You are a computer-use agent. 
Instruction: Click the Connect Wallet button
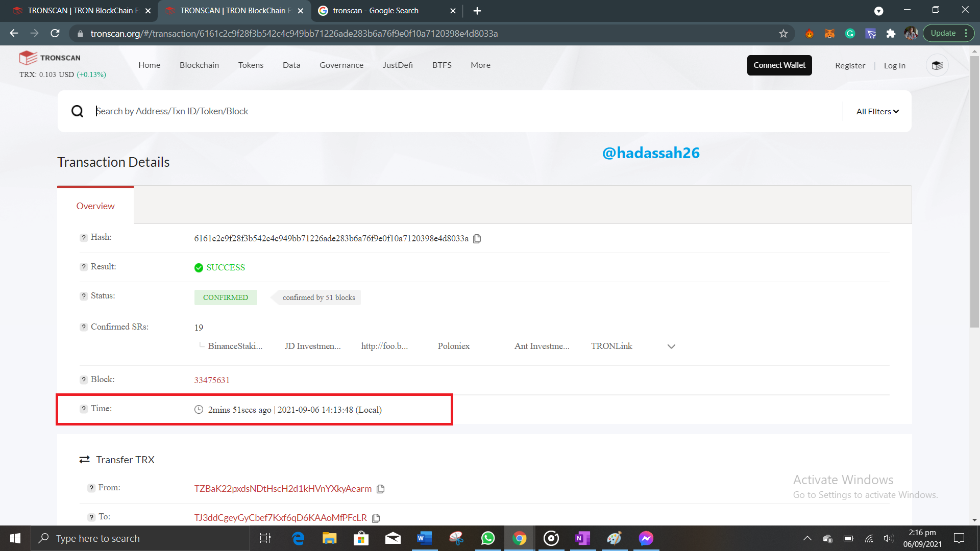coord(779,65)
